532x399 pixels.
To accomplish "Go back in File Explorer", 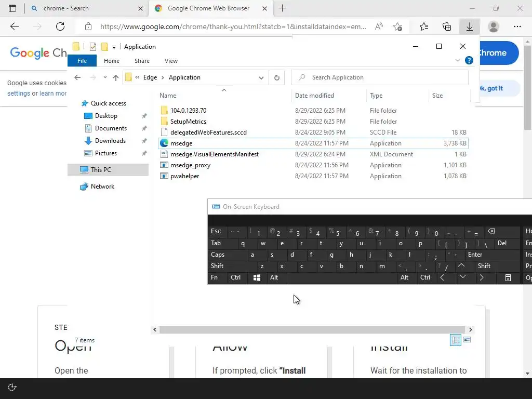I will (x=77, y=78).
